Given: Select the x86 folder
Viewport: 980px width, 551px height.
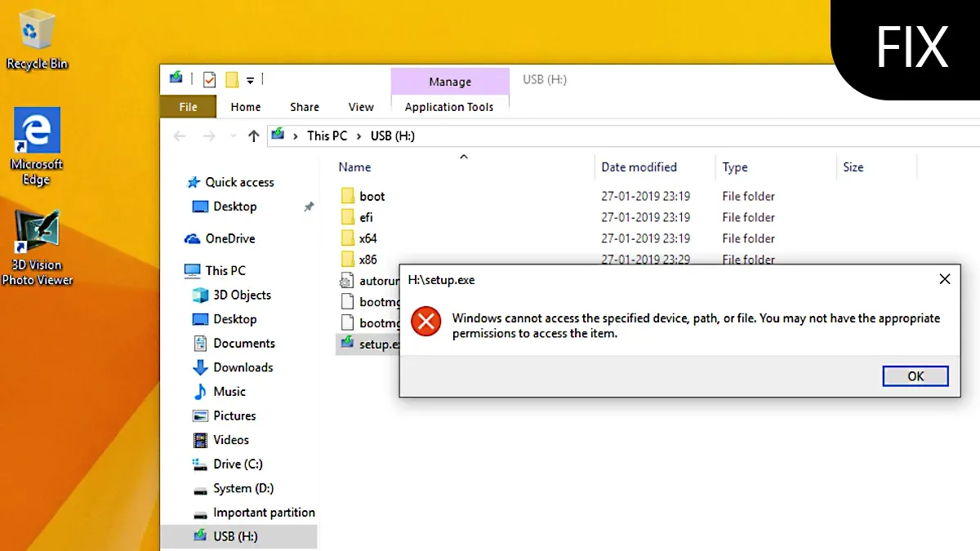Looking at the screenshot, I should pos(359,260).
